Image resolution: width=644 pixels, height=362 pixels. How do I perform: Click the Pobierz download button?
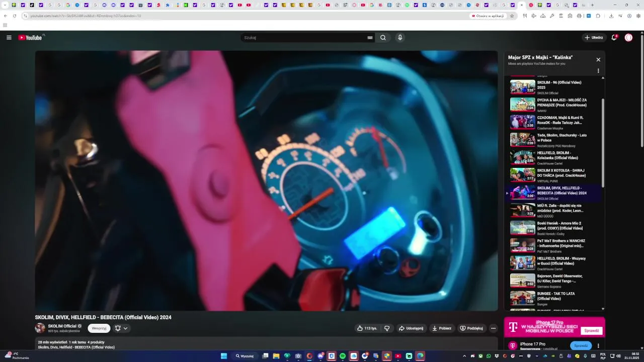tap(442, 328)
